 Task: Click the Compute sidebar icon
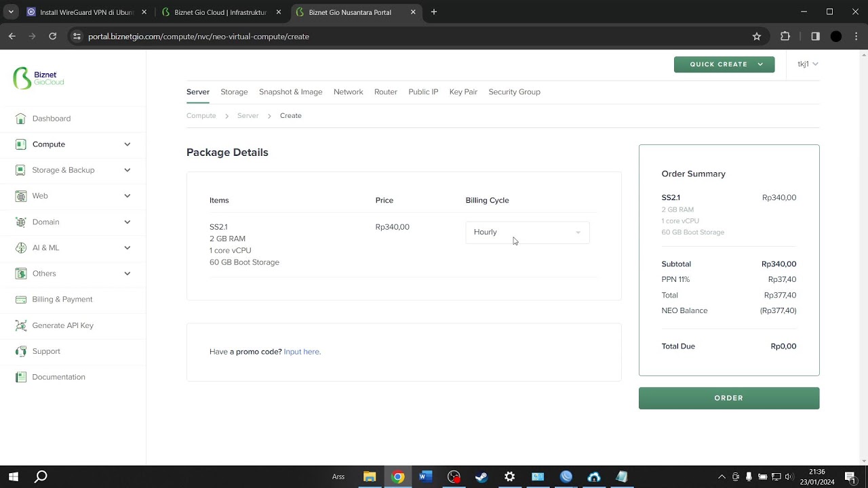[20, 144]
